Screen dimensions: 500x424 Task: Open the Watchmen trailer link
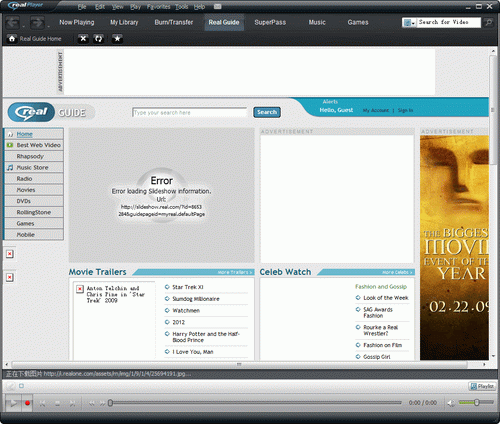coord(186,310)
